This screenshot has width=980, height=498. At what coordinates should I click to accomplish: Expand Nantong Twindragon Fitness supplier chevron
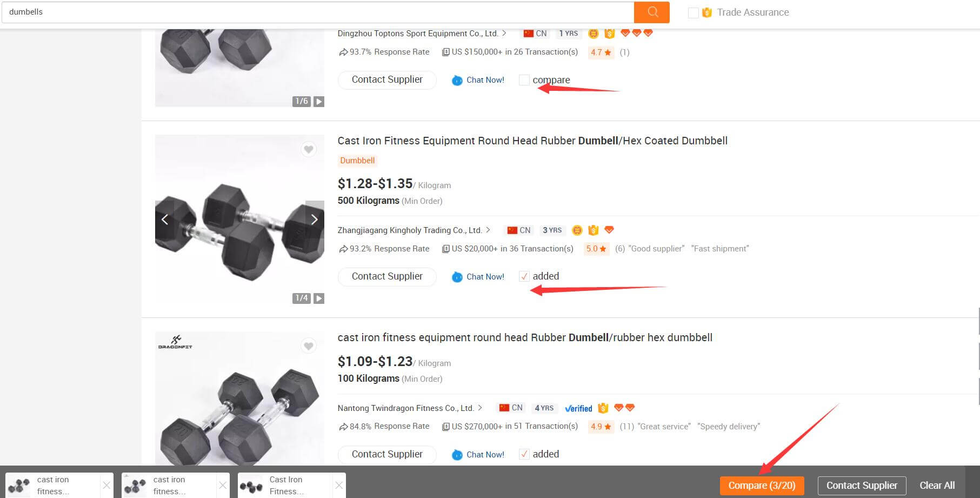(480, 408)
